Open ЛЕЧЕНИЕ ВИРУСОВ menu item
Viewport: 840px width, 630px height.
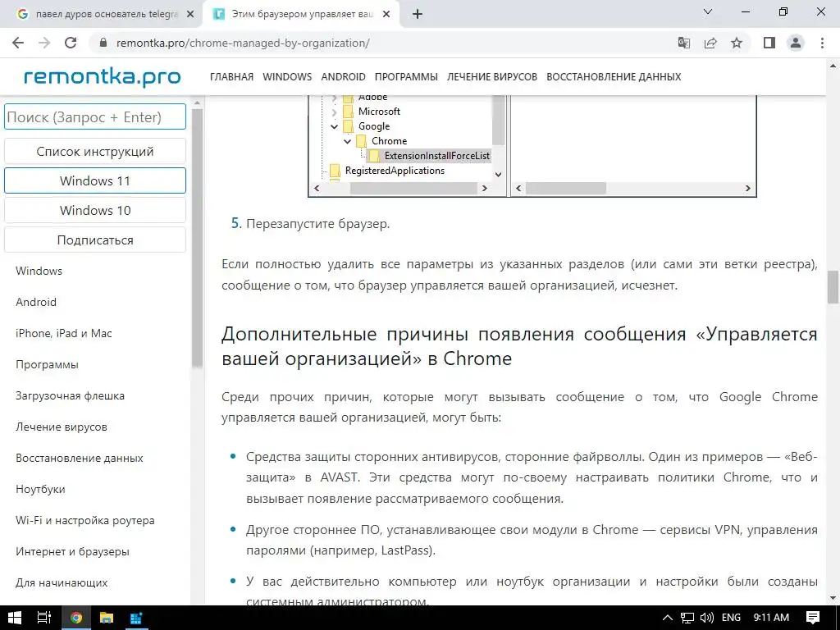click(492, 76)
